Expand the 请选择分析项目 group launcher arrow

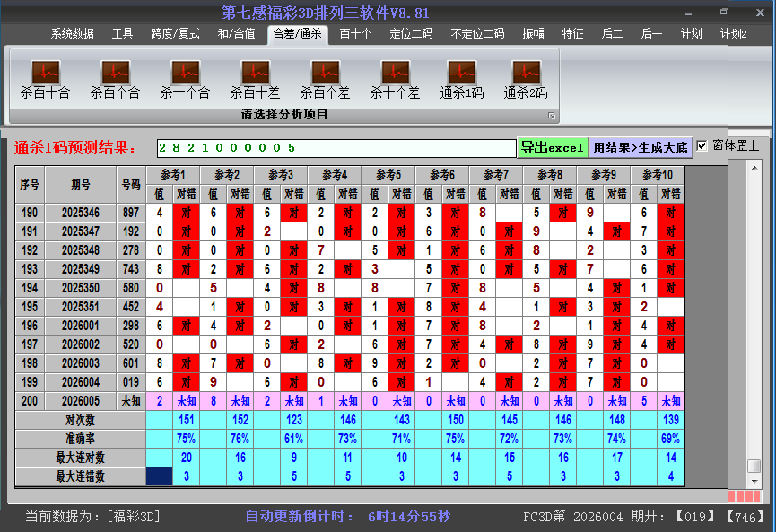click(x=552, y=116)
